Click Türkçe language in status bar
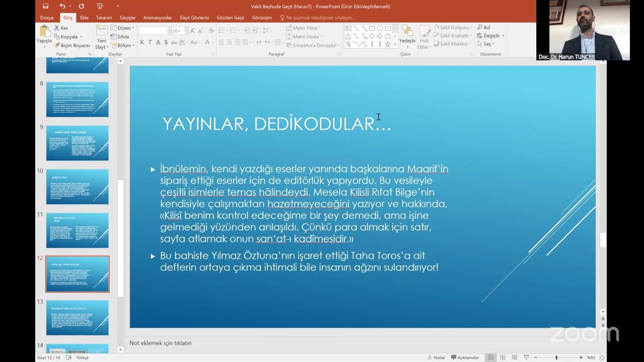644x362 pixels. pyautogui.click(x=82, y=357)
